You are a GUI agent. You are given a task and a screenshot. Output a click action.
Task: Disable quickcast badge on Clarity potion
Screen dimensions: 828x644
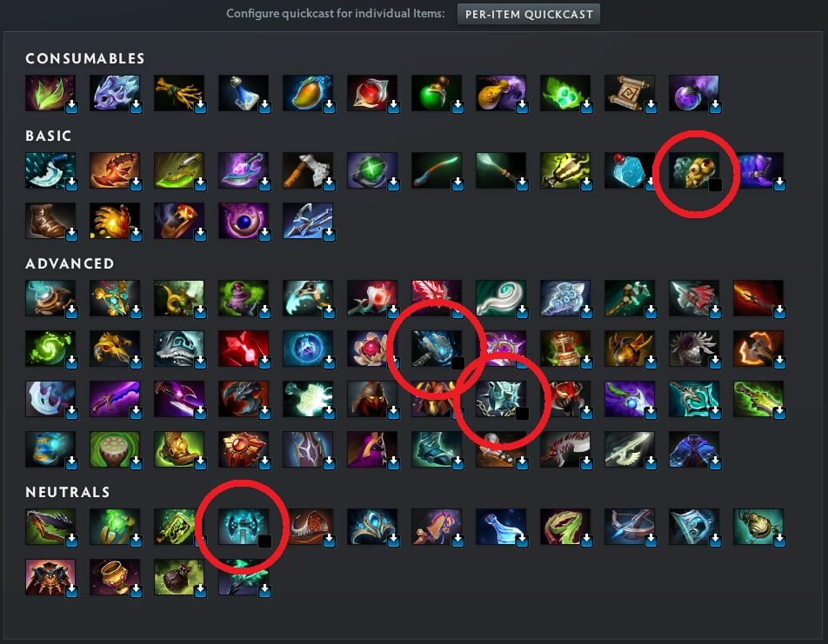coord(264,107)
